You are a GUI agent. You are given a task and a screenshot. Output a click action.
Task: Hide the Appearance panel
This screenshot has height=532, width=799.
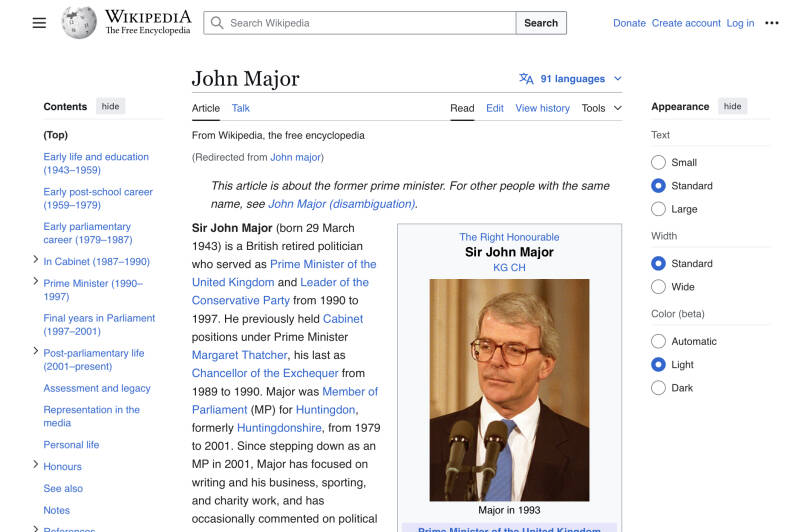click(x=732, y=106)
